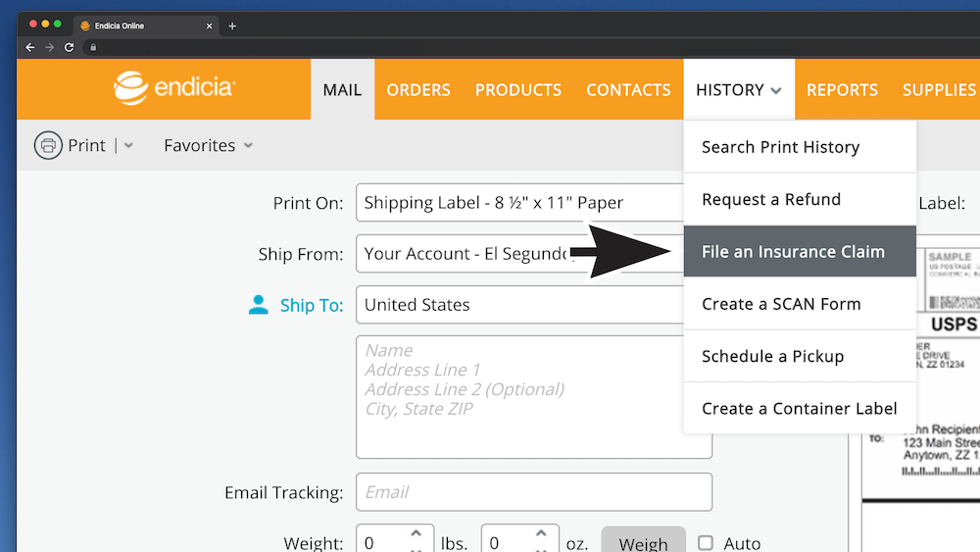
Task: Increase the oz. weight value
Action: click(x=541, y=533)
